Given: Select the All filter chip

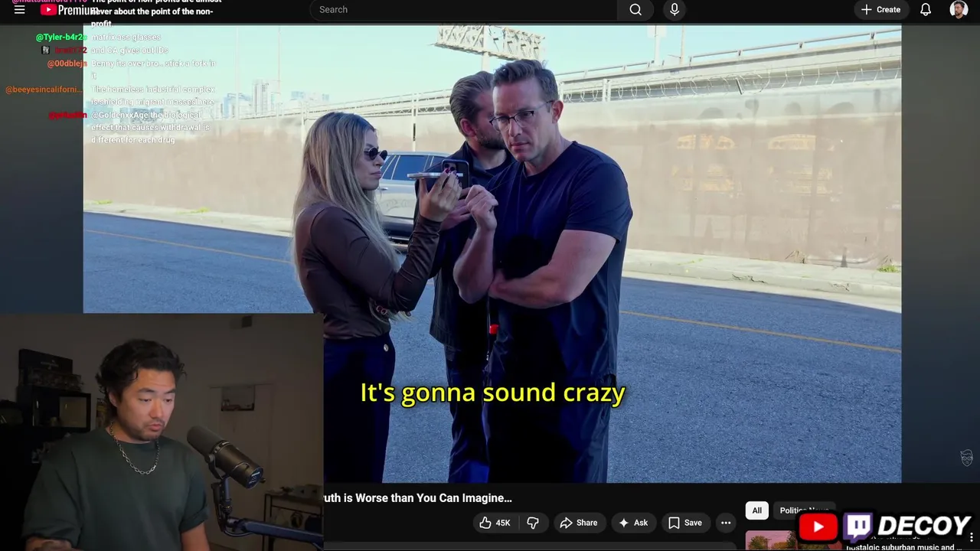Looking at the screenshot, I should [756, 510].
